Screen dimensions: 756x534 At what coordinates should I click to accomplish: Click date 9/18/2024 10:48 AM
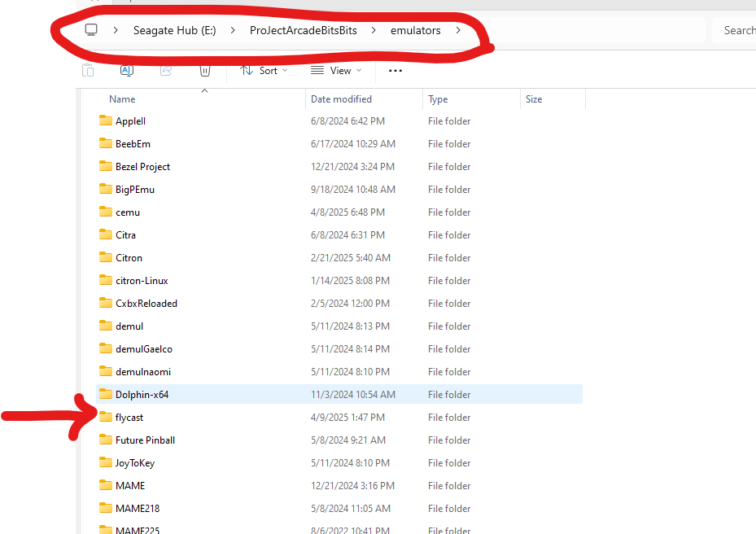pos(353,190)
